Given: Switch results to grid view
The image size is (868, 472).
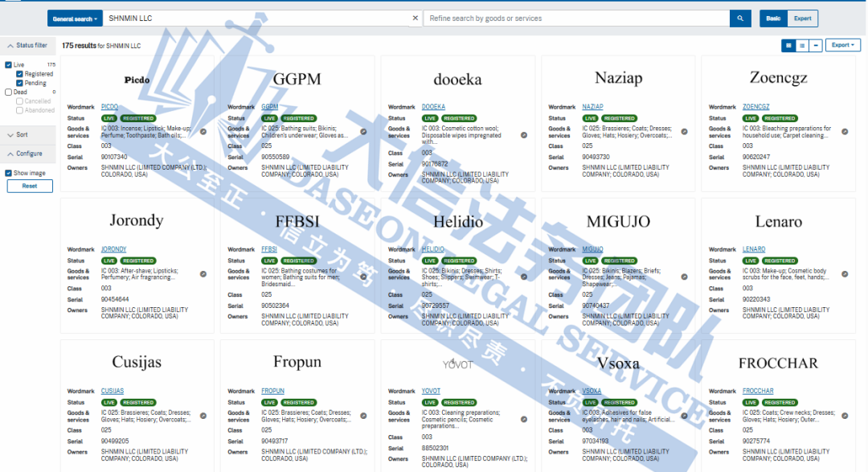Looking at the screenshot, I should 789,46.
